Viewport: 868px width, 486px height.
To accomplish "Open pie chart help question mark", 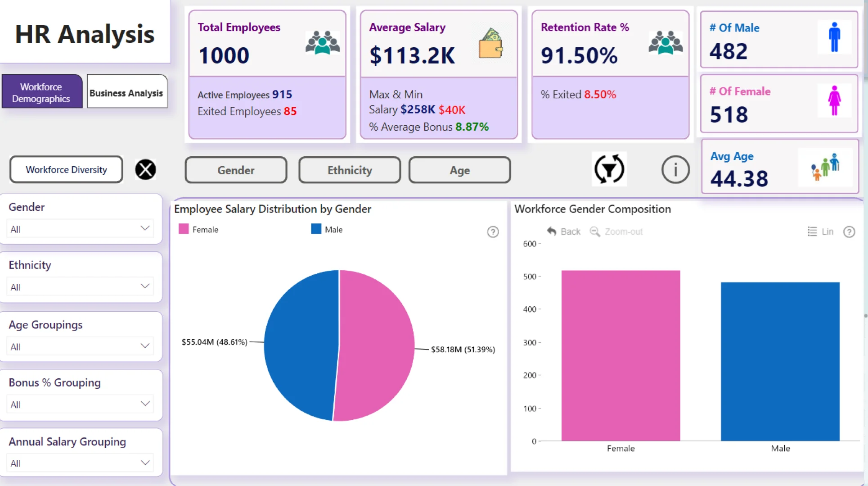I will pos(493,232).
